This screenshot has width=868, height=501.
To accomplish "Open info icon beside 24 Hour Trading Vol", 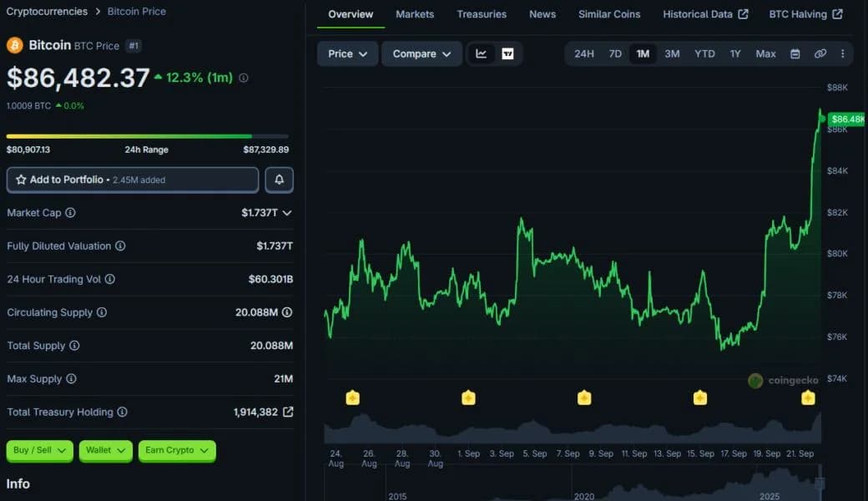I will pos(110,279).
